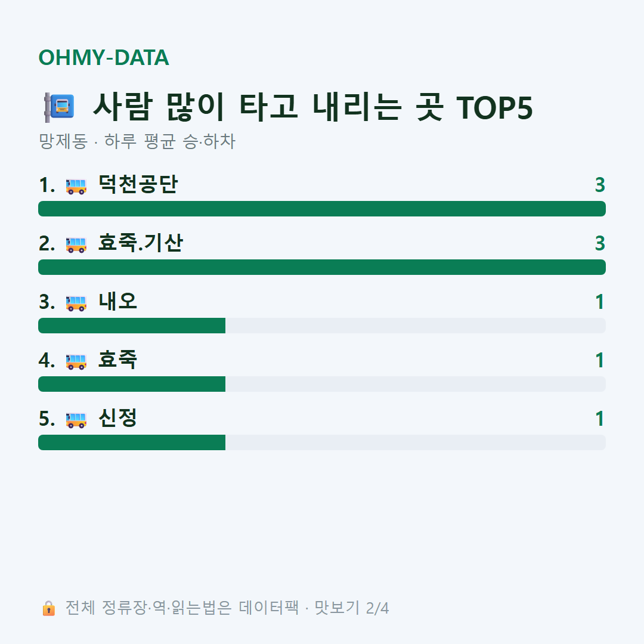Select the 내오 stop name
The height and width of the screenshot is (644, 644).
(117, 301)
